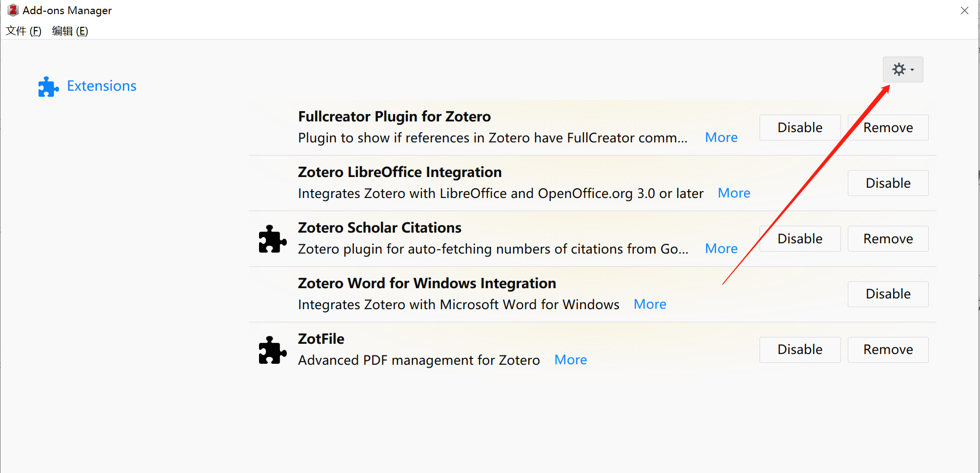Disable Zotero Scholar Citations extension
The height and width of the screenshot is (473, 980).
pos(800,239)
